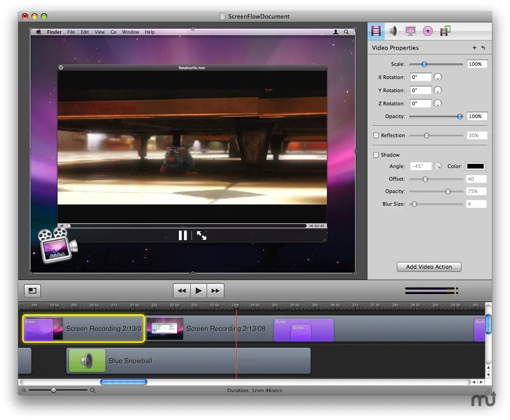Open the Video Properties tab icon
Viewport: 510px width, 420px height.
point(376,31)
